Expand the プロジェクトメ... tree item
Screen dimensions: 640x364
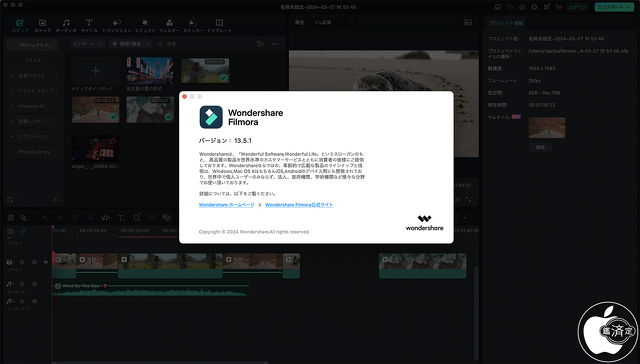point(33,45)
